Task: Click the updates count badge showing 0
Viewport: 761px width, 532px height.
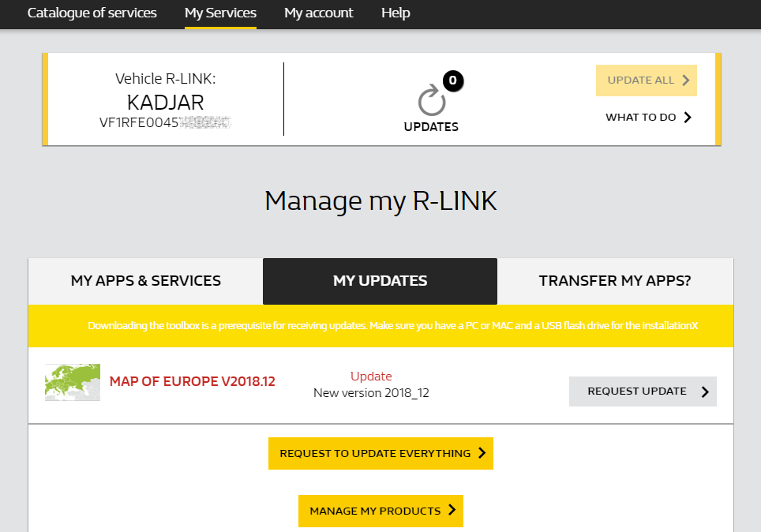Action: (x=453, y=81)
